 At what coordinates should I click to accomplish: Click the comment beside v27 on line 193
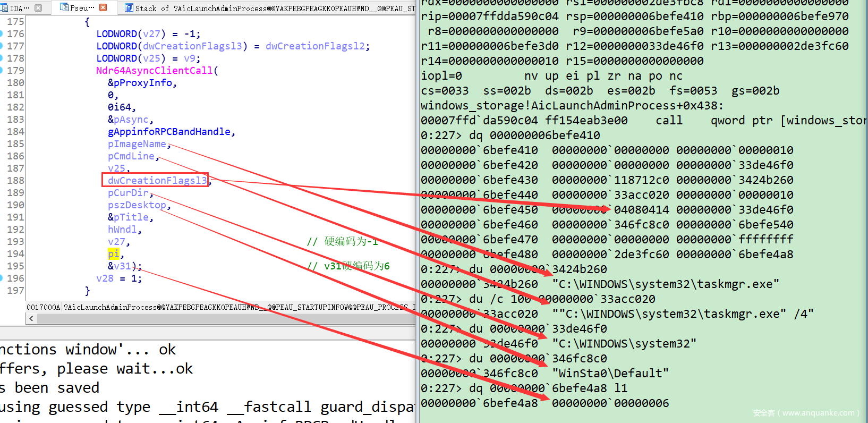[343, 242]
